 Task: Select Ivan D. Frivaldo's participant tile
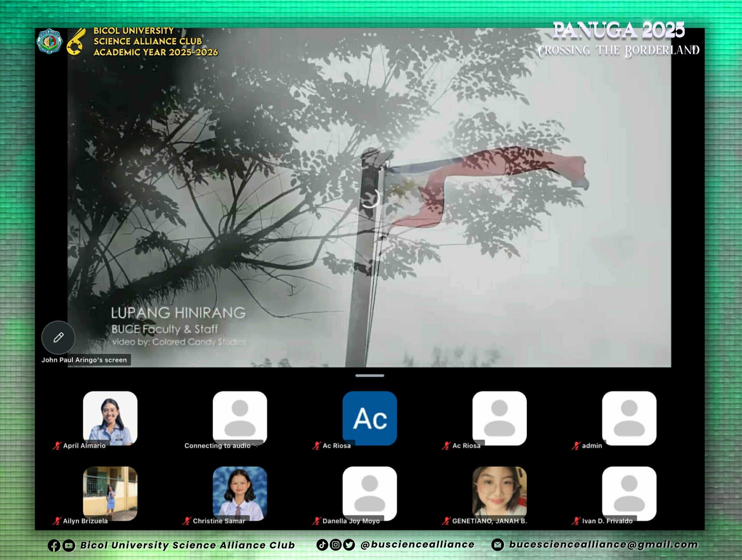tap(629, 493)
